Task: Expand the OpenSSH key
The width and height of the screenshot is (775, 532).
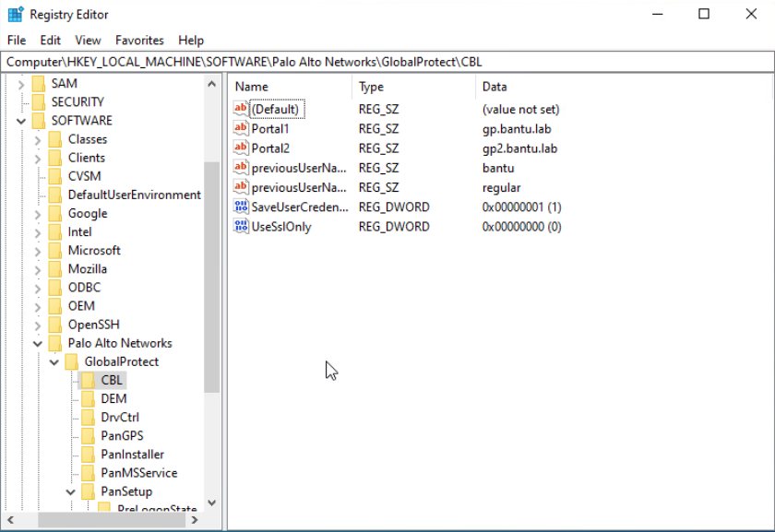Action: point(38,325)
